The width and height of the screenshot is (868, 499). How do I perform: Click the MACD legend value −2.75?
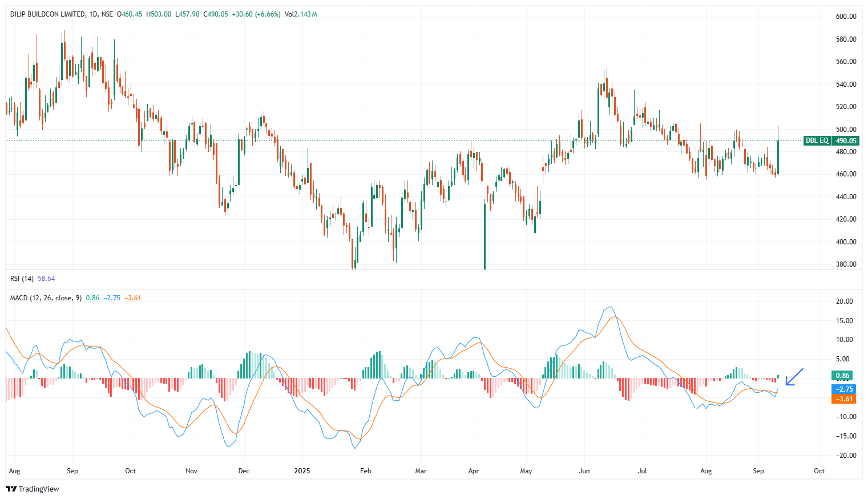click(112, 298)
